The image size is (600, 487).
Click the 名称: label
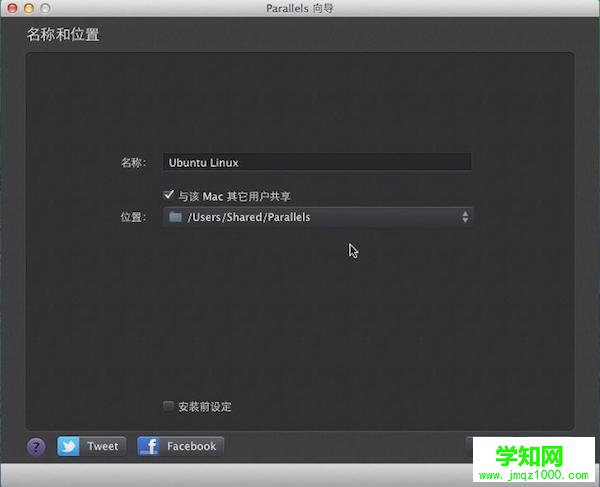pos(134,163)
